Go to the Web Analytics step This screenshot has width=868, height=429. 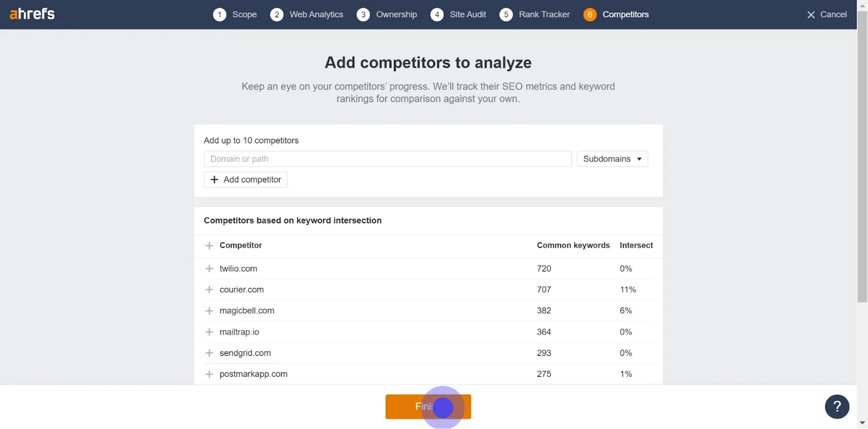click(316, 15)
